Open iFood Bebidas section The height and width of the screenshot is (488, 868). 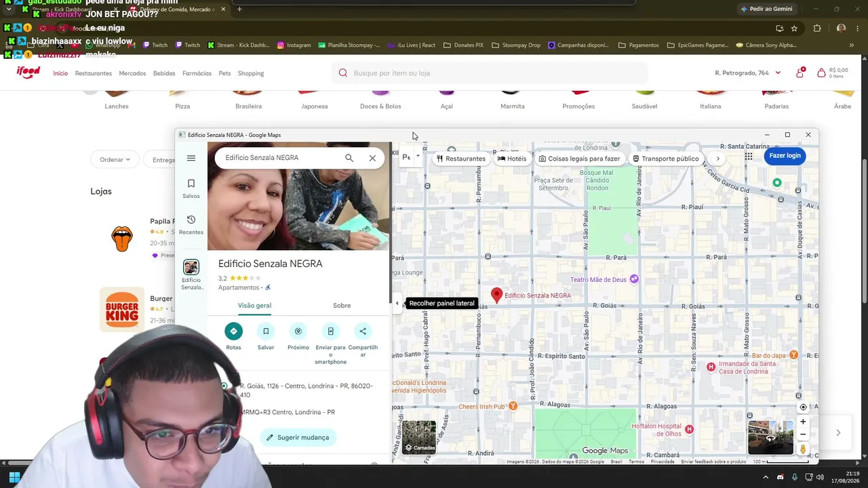coord(164,73)
